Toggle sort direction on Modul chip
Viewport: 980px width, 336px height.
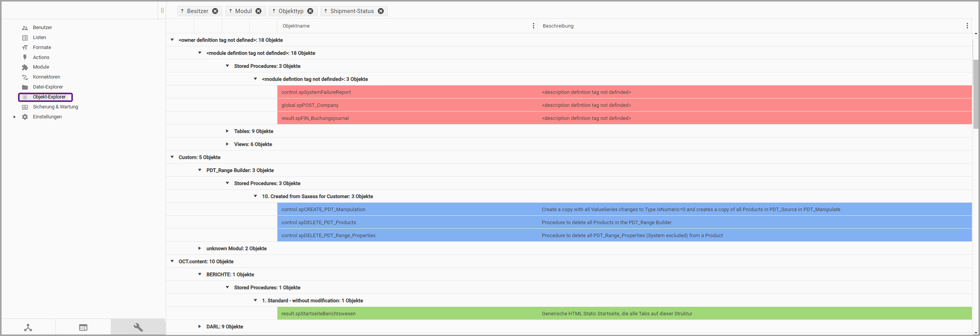coord(231,11)
